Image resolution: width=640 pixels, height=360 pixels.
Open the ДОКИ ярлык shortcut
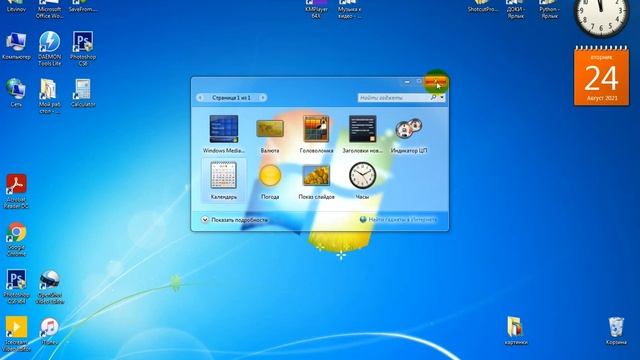(x=516, y=9)
